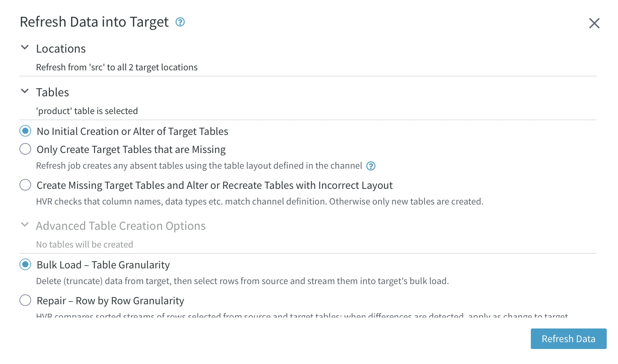Image resolution: width=618 pixels, height=364 pixels.
Task: Select Bulk Load – Table Granularity option
Action: [x=25, y=264]
